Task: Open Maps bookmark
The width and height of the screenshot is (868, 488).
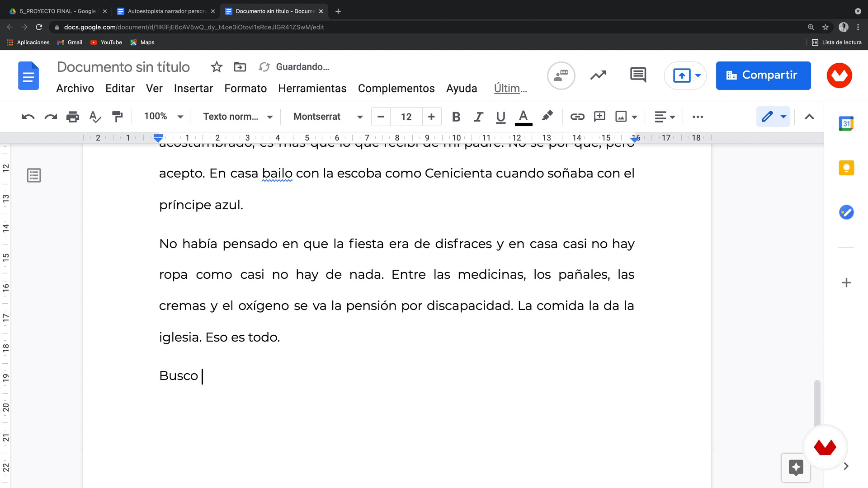Action: click(x=142, y=42)
